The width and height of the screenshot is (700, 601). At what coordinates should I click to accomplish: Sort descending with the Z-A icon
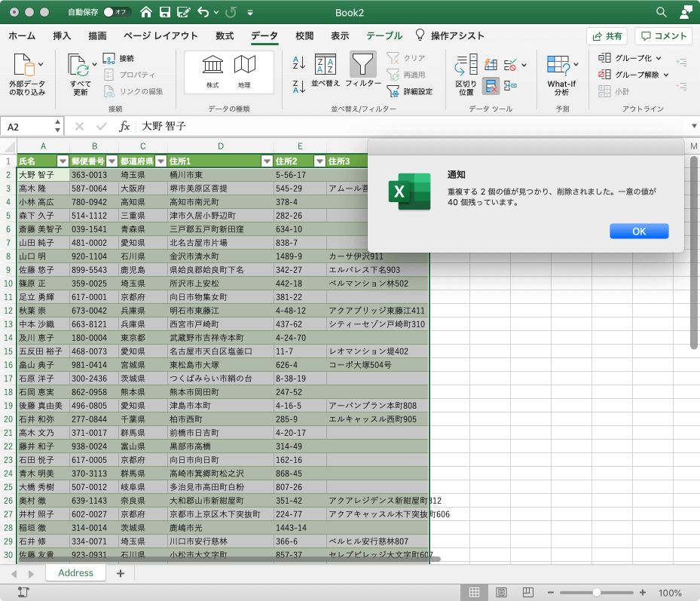pos(298,86)
